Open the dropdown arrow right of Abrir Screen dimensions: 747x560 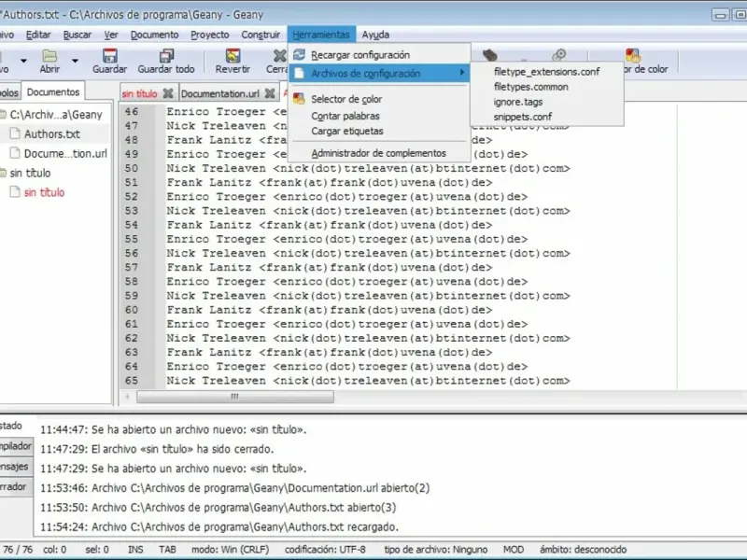click(75, 61)
